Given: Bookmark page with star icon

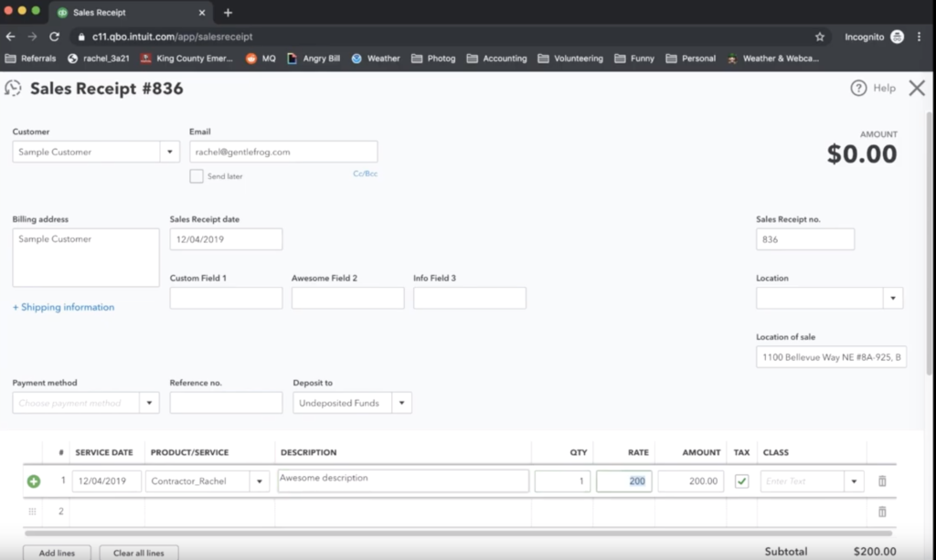Looking at the screenshot, I should [x=820, y=37].
